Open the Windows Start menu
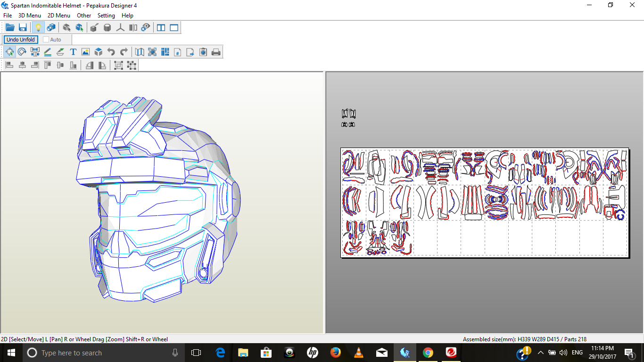Image resolution: width=644 pixels, height=362 pixels. 11,353
